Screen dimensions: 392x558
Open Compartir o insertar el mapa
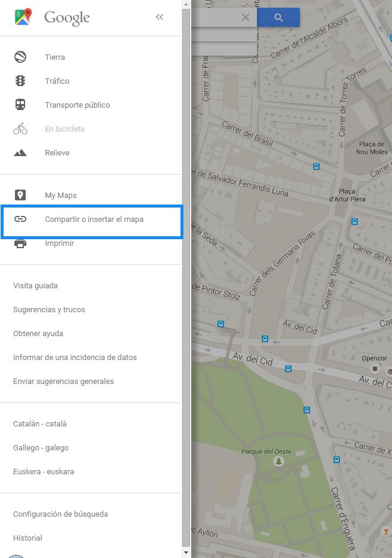(x=94, y=219)
